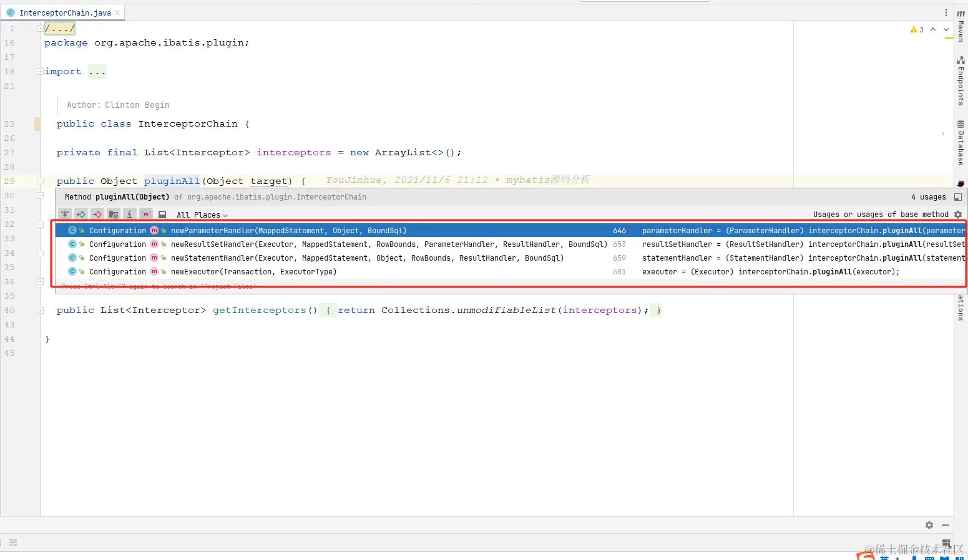Click the 'target' parameter on line 29
The image size is (968, 560).
tap(269, 181)
